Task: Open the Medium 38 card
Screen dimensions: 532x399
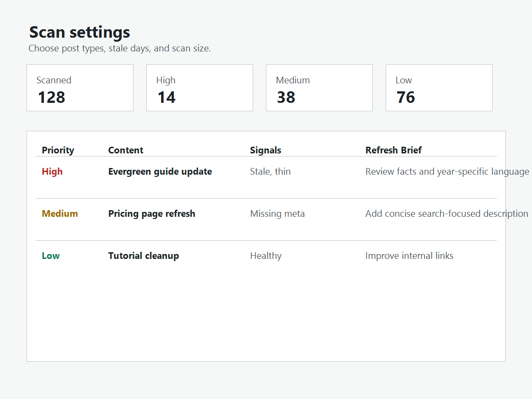Action: coord(319,88)
